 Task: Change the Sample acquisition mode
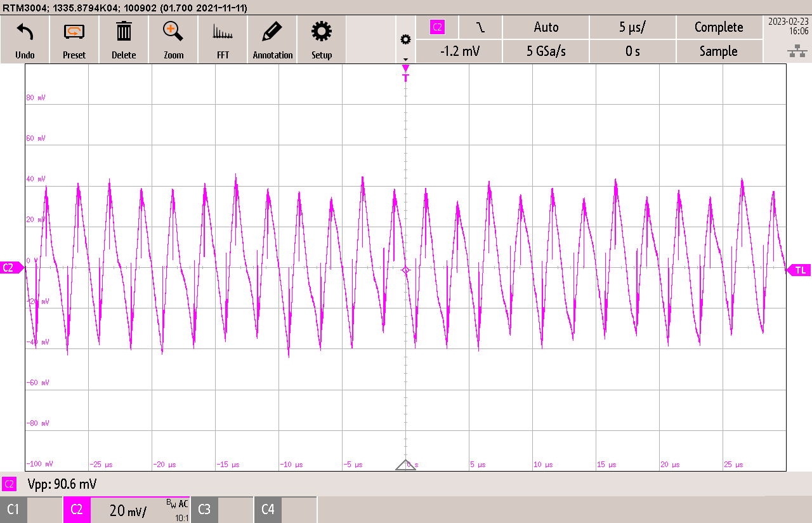tap(719, 51)
